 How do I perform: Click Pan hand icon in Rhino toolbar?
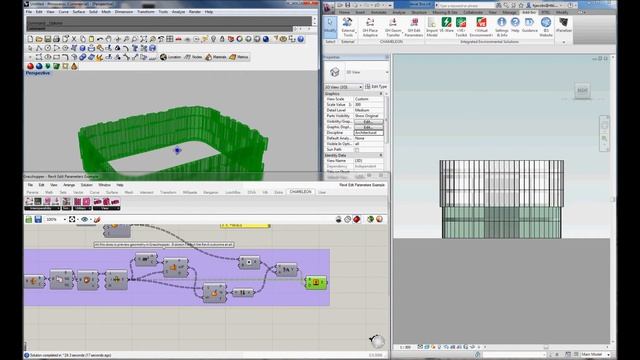point(109,39)
